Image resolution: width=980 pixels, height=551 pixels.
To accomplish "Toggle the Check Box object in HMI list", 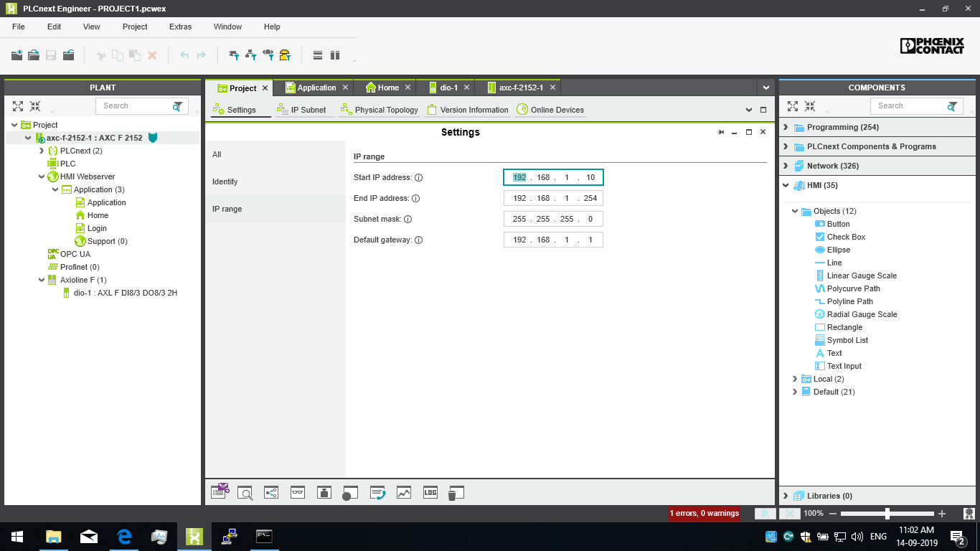I will (x=846, y=237).
